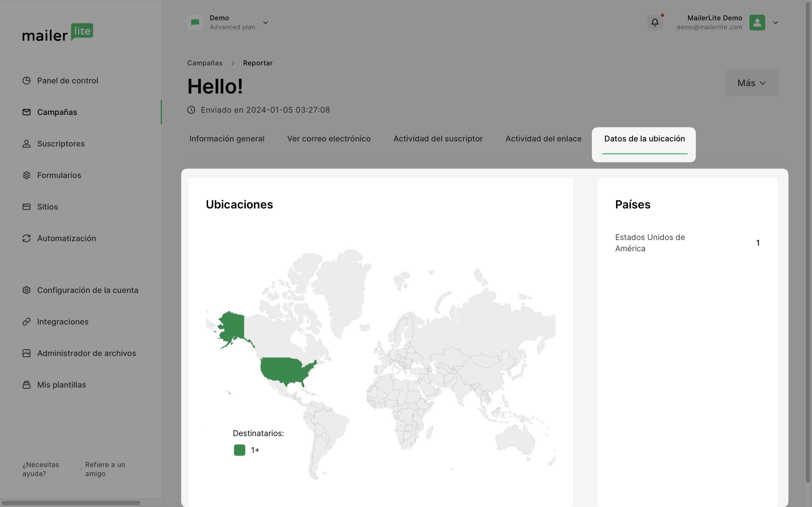Screen dimensions: 812x507
Task: Expand the user profile chevron menu
Action: click(775, 23)
